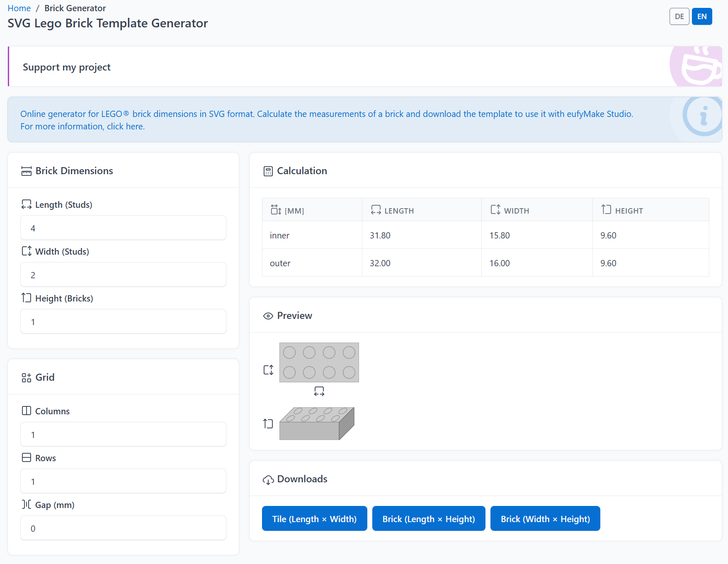Click the cloud download icon beside Downloads
This screenshot has width=728, height=564.
pos(268,480)
